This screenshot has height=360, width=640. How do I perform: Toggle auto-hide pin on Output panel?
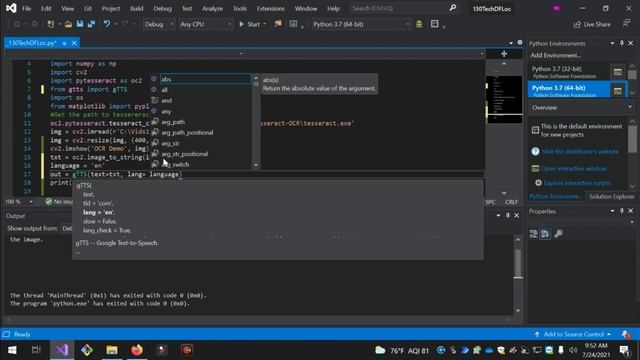[507, 215]
